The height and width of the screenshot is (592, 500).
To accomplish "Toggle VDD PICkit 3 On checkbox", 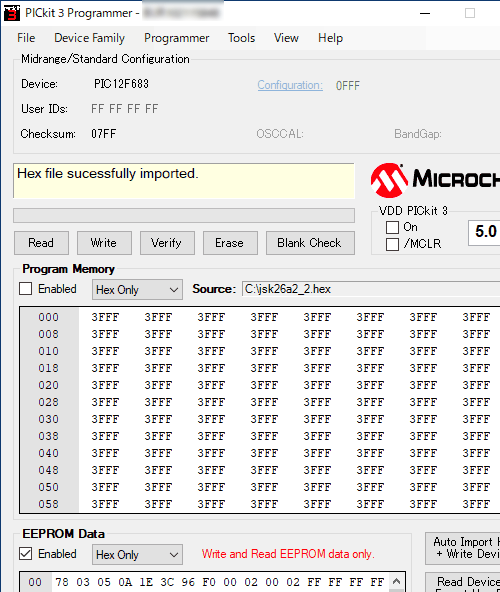I will (392, 227).
